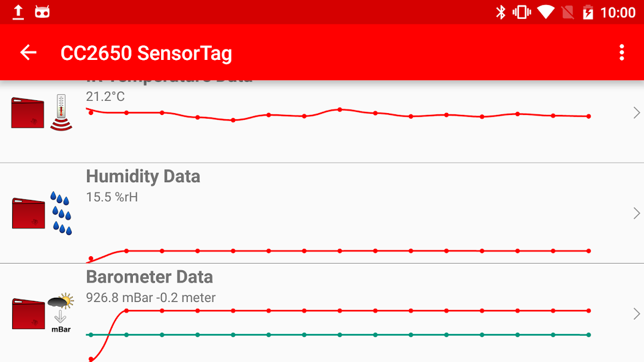644x362 pixels.
Task: Tap the IR temperature thermometer icon
Action: [x=61, y=113]
